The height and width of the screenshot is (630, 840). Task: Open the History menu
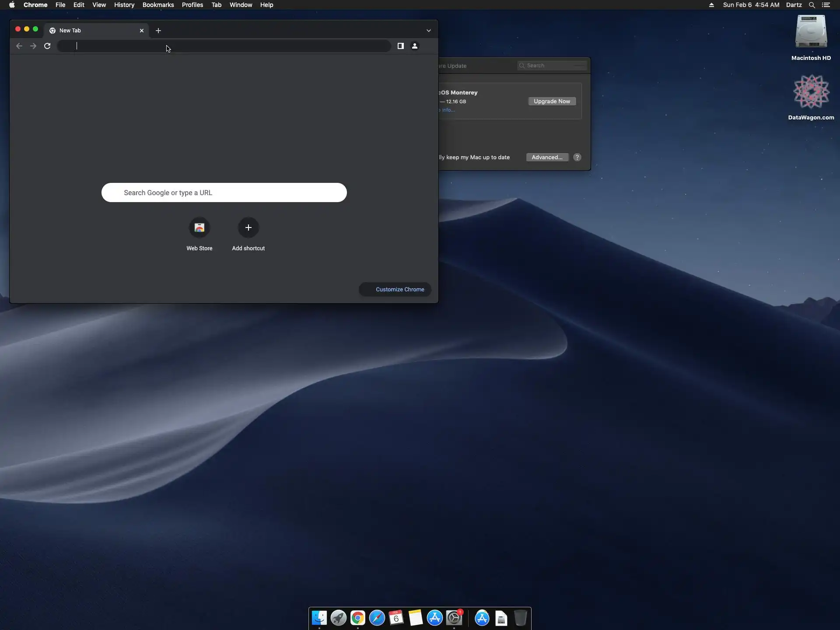click(124, 5)
